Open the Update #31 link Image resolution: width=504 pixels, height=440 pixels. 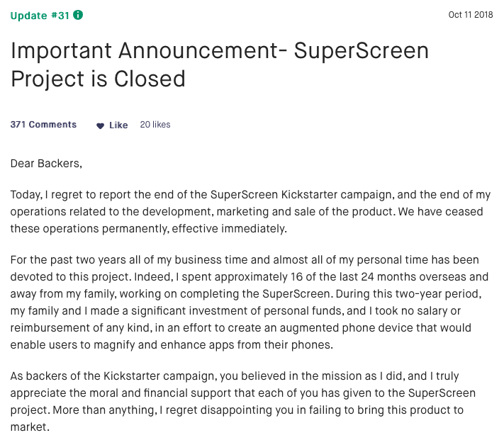(x=40, y=15)
